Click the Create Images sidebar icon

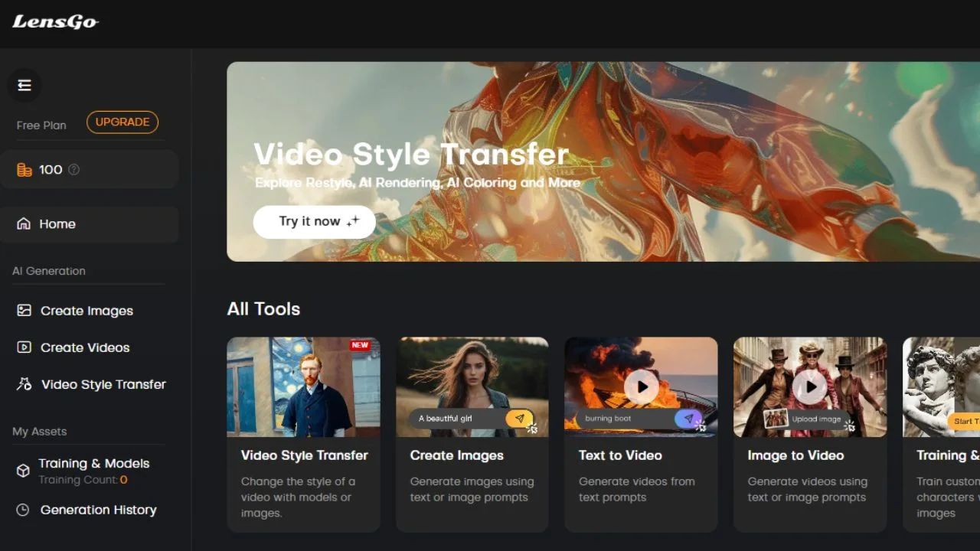click(24, 311)
